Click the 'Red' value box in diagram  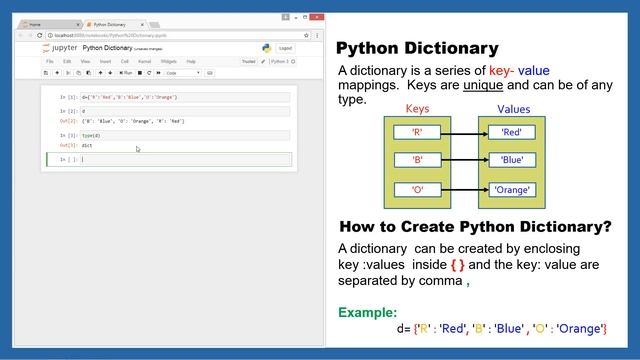click(511, 132)
